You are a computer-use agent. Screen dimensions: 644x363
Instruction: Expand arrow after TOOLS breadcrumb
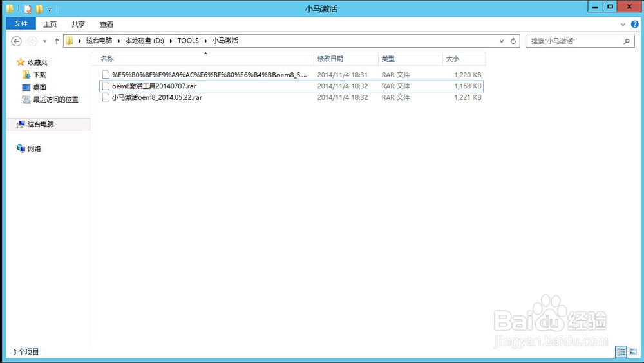[x=206, y=41]
